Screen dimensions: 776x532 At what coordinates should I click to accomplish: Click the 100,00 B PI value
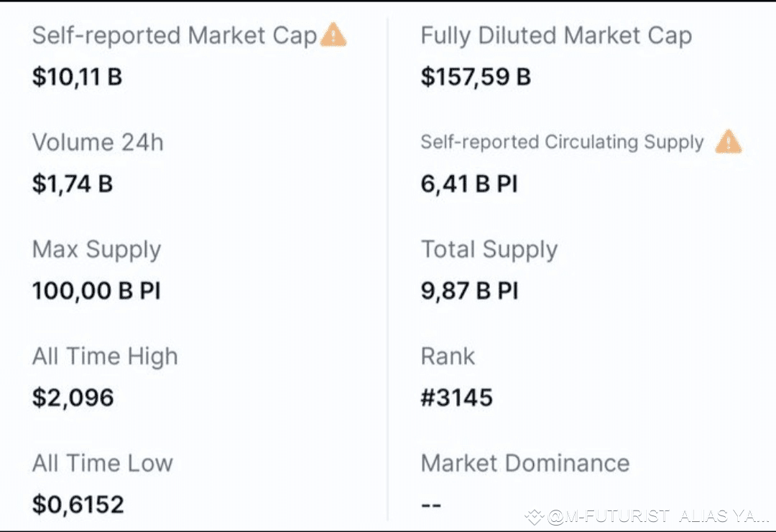[x=96, y=291]
